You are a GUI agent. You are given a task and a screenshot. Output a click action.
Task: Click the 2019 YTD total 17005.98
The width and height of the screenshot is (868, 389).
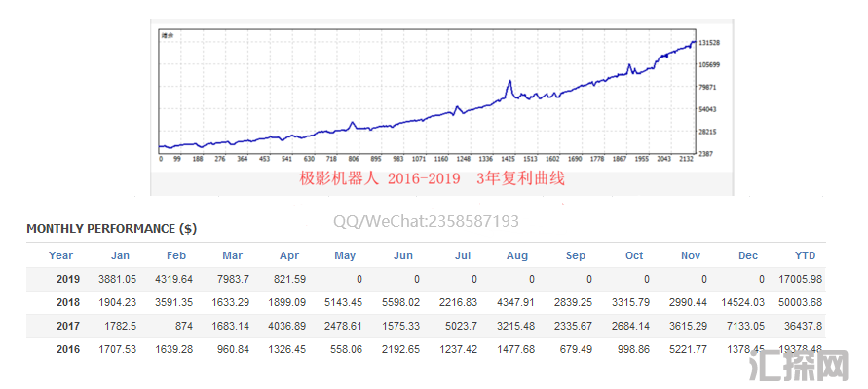800,279
